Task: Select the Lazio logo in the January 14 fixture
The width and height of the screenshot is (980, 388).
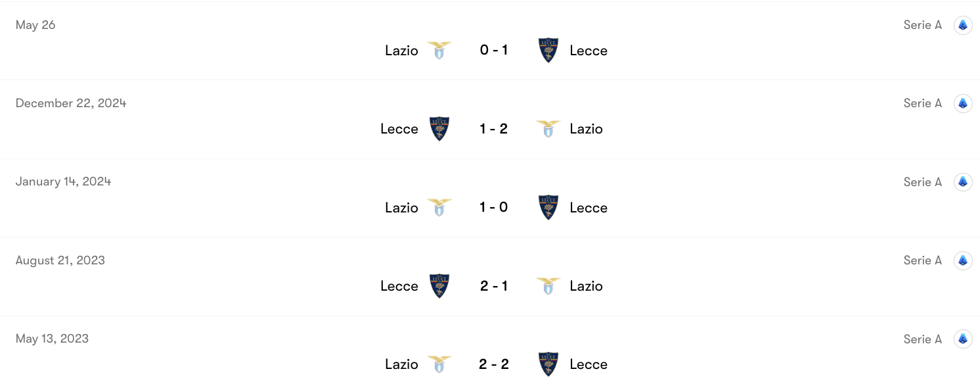Action: tap(439, 207)
